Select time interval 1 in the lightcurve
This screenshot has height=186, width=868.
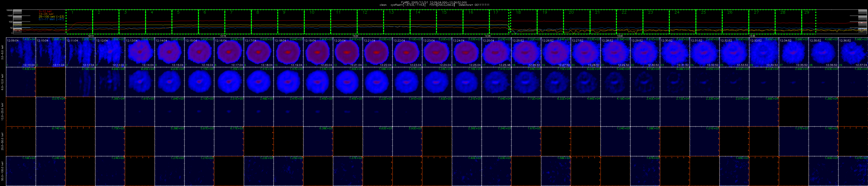[79, 22]
